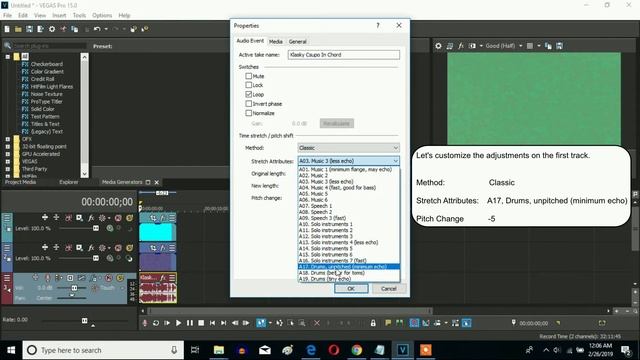Save snapshot to file icon in preview
Image resolution: width=640 pixels, height=360 pixels.
[559, 46]
